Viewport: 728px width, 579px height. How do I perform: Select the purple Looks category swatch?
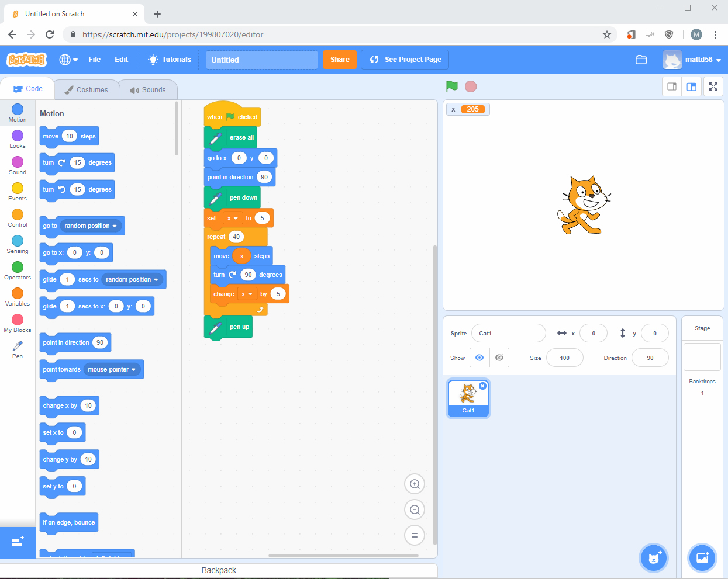pyautogui.click(x=18, y=136)
